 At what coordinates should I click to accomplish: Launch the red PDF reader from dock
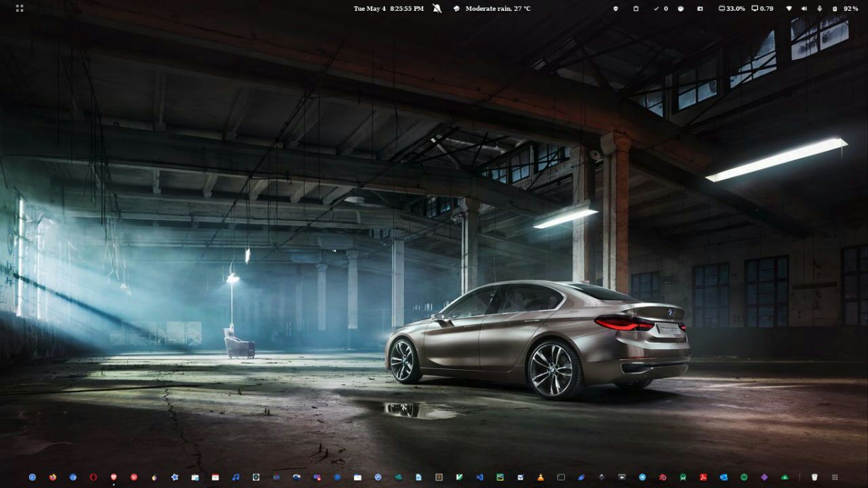point(703,477)
